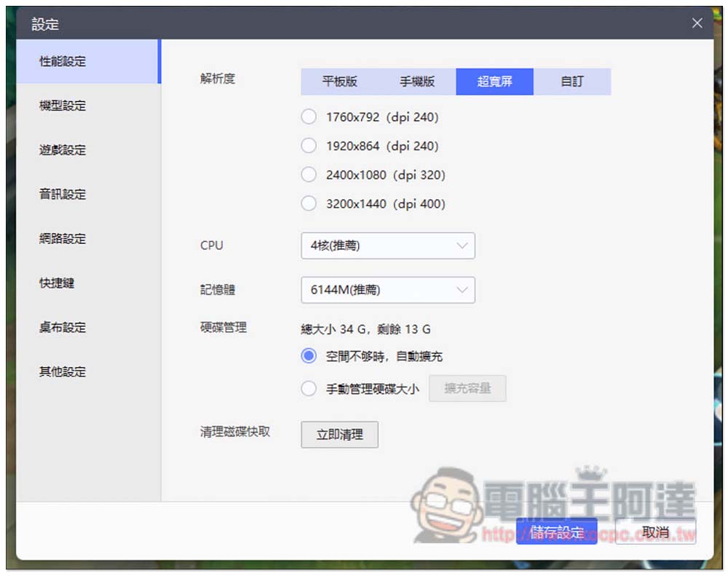This screenshot has height=576, width=728.
Task: Close the 設定 dialog with X icon
Action: 697,23
